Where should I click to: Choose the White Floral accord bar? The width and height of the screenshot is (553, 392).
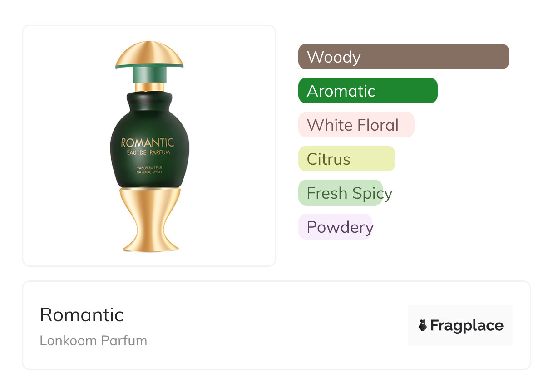356,125
